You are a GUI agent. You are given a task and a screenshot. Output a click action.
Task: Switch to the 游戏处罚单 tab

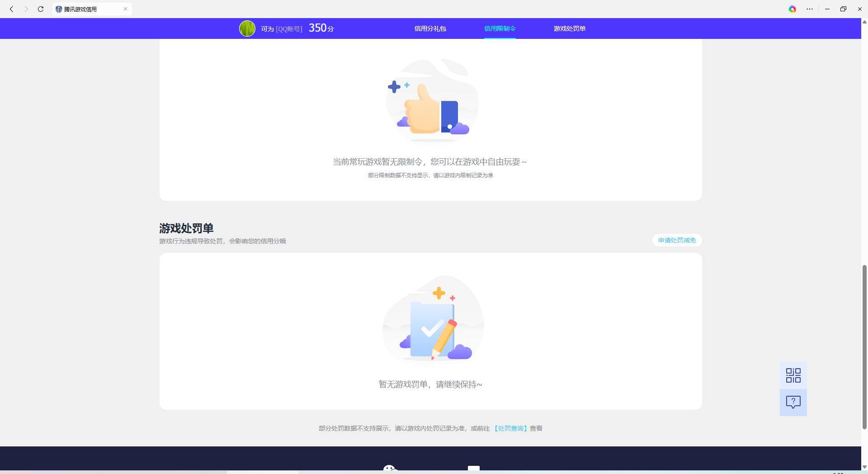569,28
